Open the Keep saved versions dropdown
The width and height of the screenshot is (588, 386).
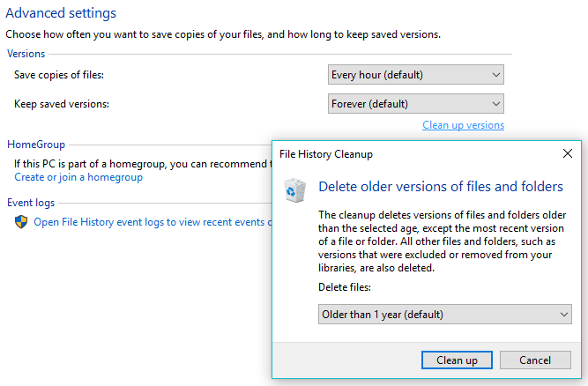pyautogui.click(x=415, y=104)
